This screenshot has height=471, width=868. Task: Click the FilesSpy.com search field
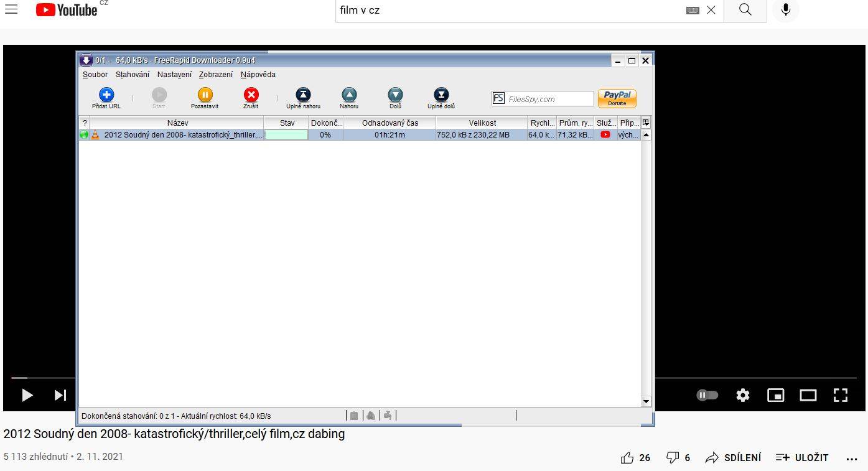point(543,98)
